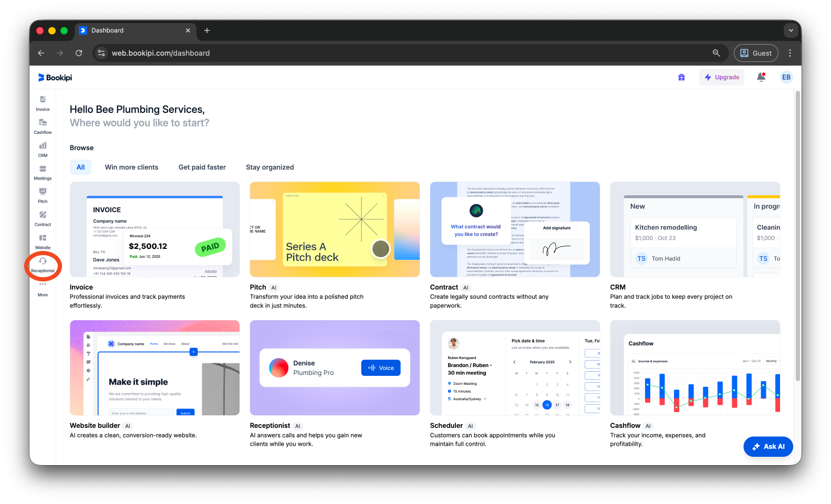Open a new browser tab
This screenshot has width=831, height=504.
(207, 30)
